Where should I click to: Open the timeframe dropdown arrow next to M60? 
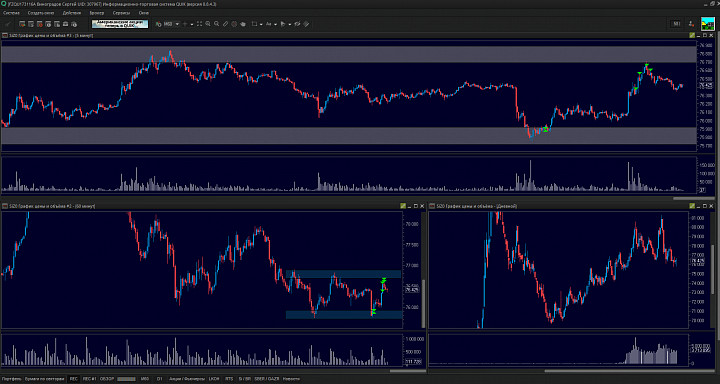[x=177, y=24]
